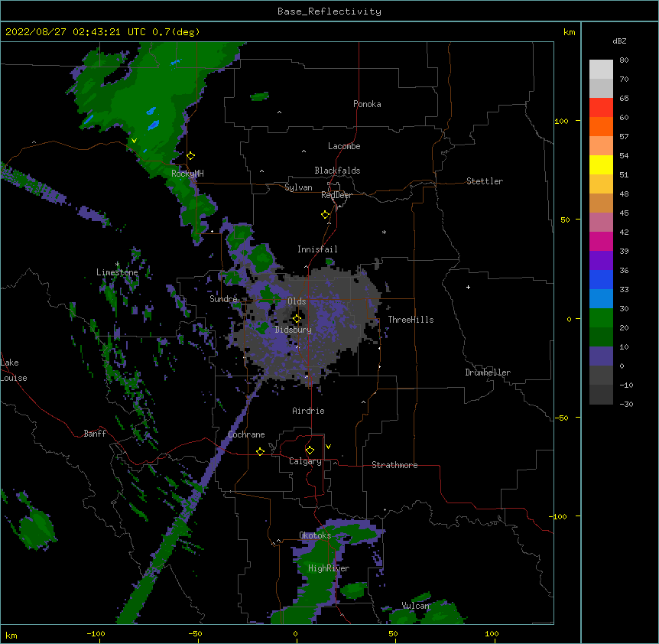The width and height of the screenshot is (659, 644).
Task: Select the Calgary city label
Action: click(306, 461)
